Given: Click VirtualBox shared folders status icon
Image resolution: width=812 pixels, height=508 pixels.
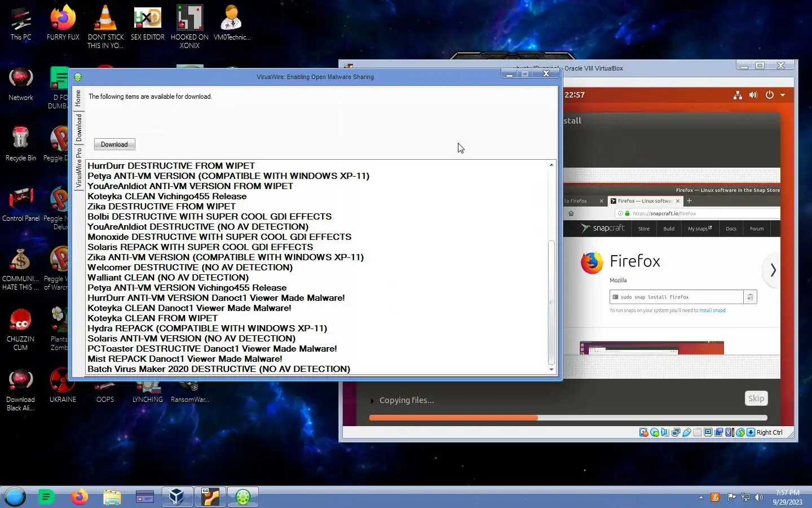Looking at the screenshot, I should pos(698,432).
